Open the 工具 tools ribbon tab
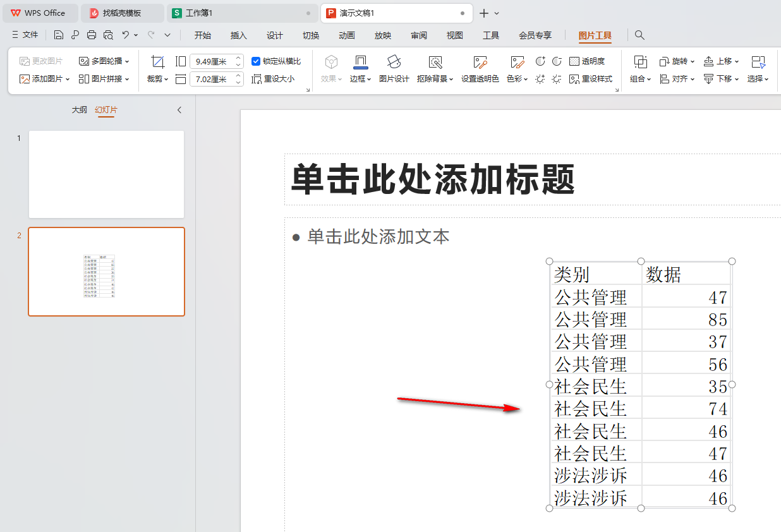Viewport: 781px width, 532px height. 491,35
